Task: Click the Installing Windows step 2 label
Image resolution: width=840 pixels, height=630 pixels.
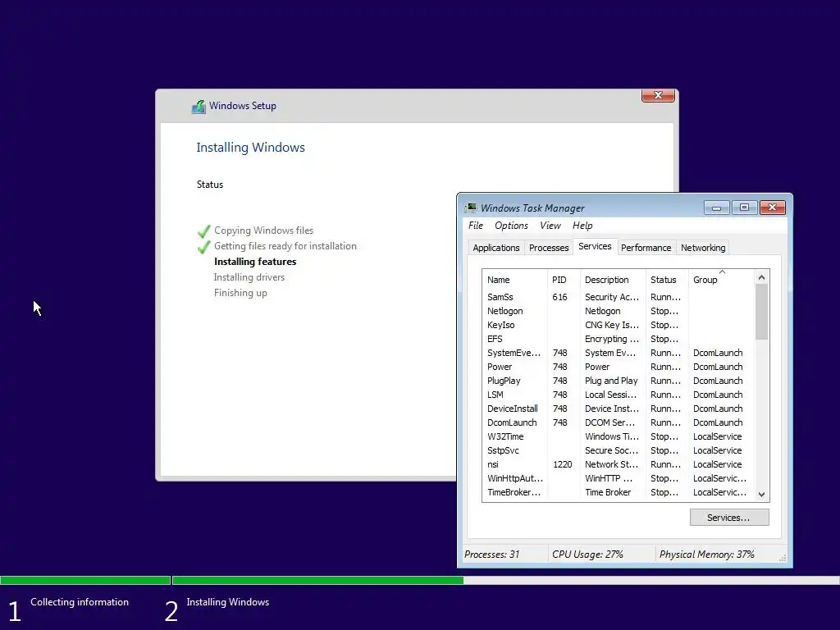Action: [228, 602]
